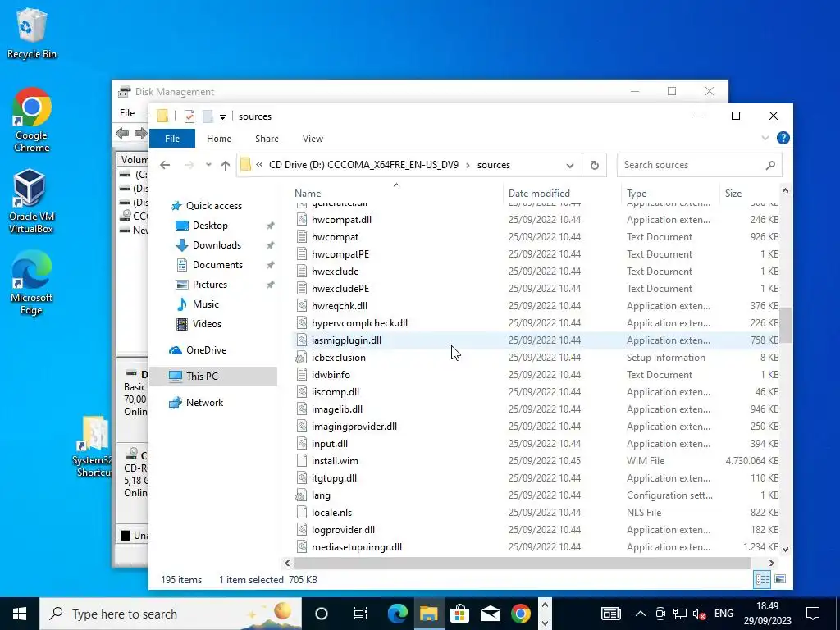Select OneDrive in the navigation pane

pyautogui.click(x=206, y=350)
